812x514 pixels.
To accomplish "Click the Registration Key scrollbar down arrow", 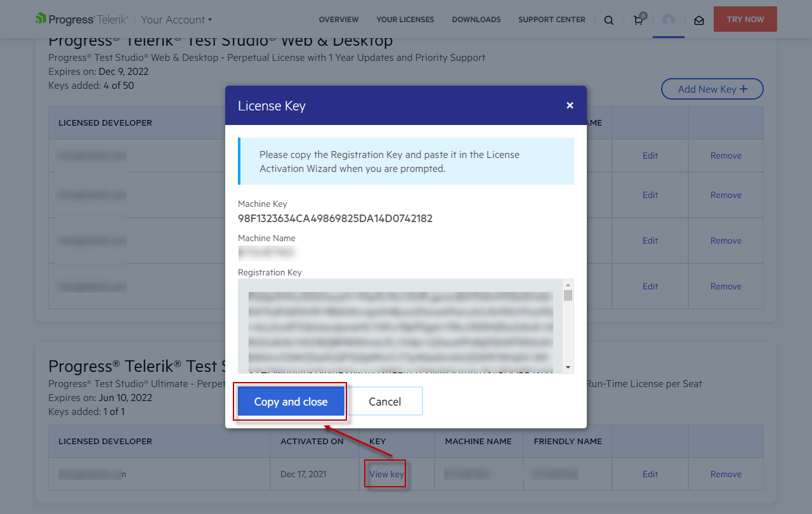I will tap(568, 367).
